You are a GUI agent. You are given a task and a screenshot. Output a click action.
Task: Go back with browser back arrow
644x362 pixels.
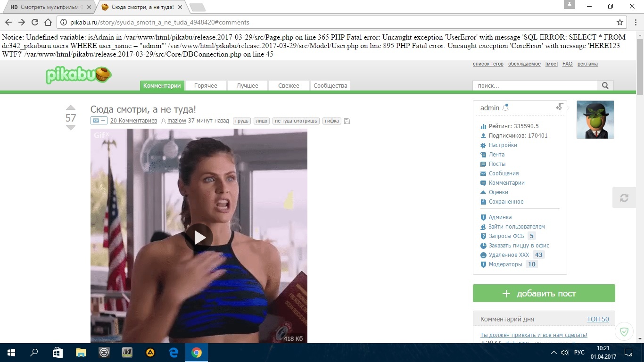pyautogui.click(x=8, y=22)
